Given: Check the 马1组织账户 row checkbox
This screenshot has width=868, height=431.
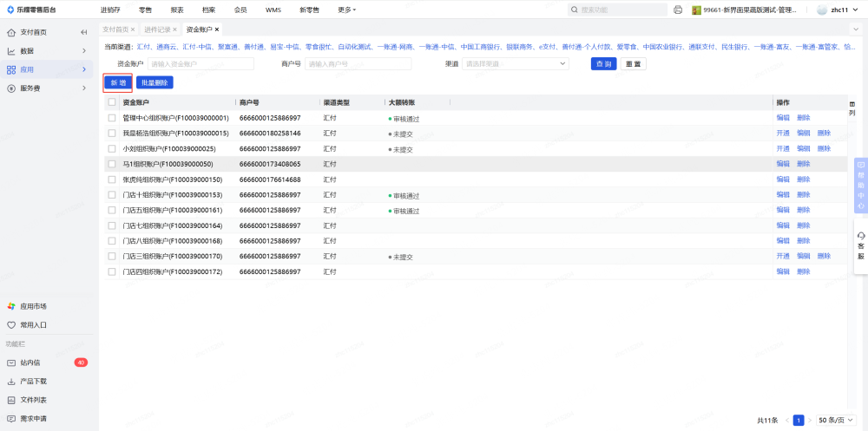Looking at the screenshot, I should point(112,164).
